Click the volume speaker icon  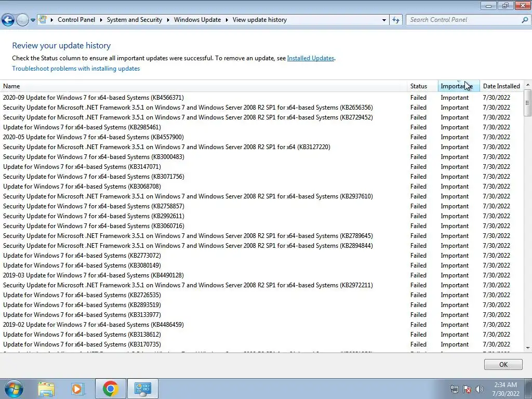pos(479,389)
